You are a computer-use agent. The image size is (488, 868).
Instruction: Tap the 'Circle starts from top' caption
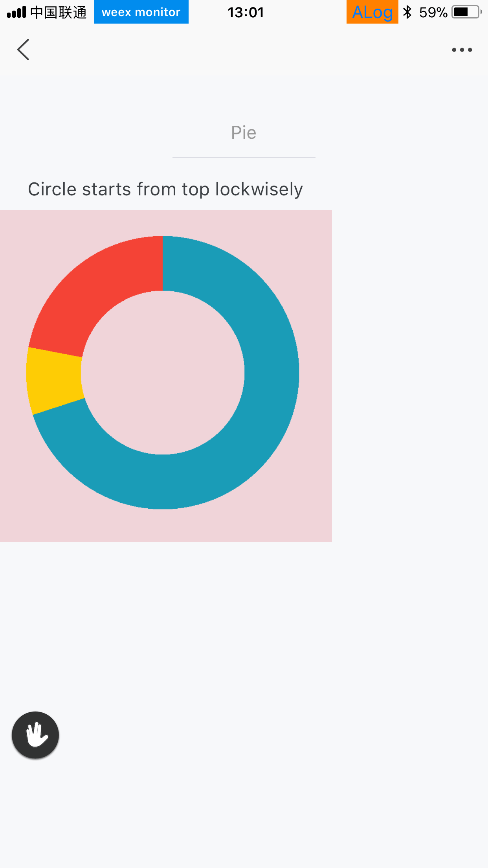pyautogui.click(x=165, y=189)
